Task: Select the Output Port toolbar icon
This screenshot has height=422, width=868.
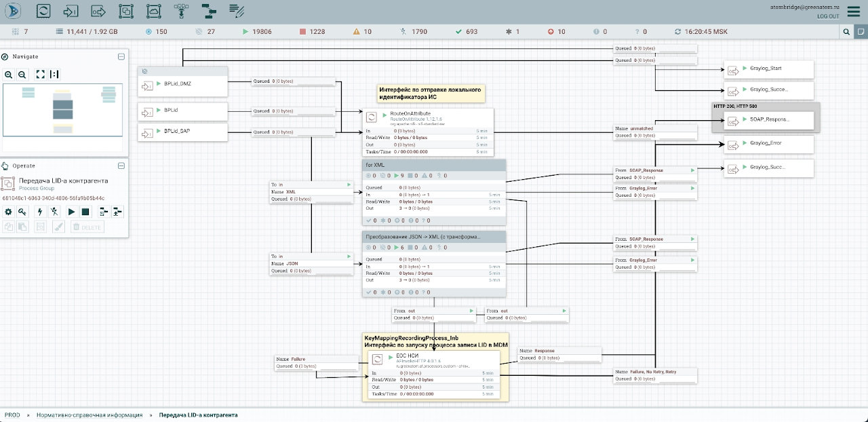Action: (x=98, y=11)
